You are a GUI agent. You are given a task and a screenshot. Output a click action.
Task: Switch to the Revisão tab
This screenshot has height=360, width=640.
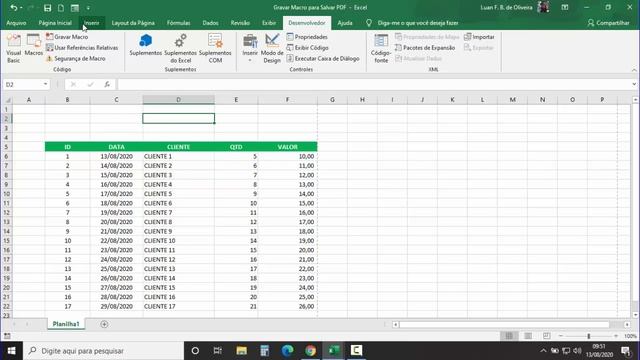[x=240, y=23]
